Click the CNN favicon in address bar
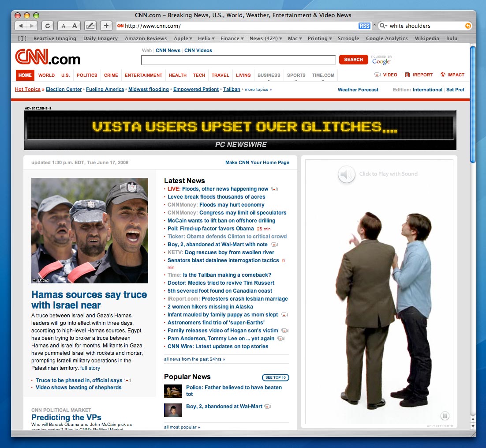Viewport: 486px width, 448px height. 120,26
